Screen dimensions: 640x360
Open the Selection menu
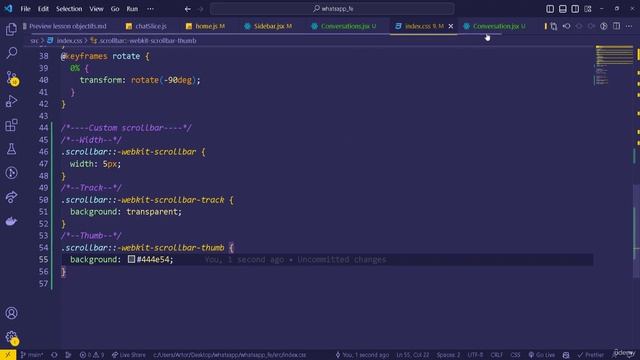click(69, 9)
